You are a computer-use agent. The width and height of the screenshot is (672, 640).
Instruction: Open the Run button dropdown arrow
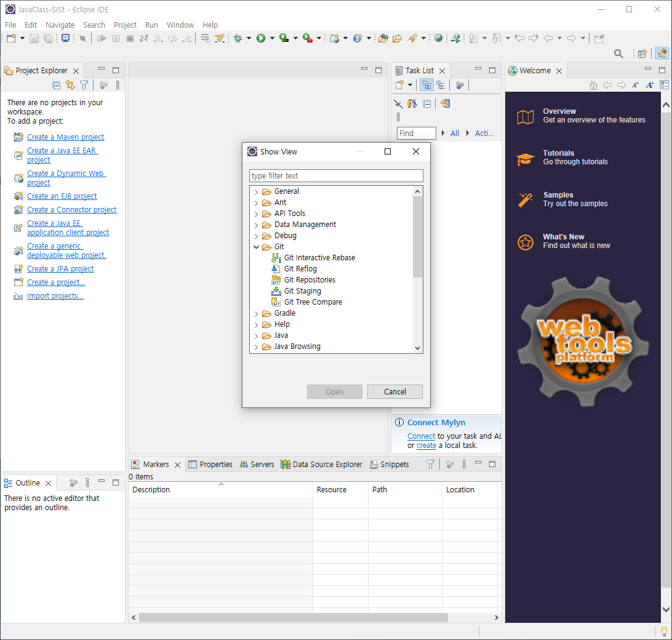pos(272,38)
